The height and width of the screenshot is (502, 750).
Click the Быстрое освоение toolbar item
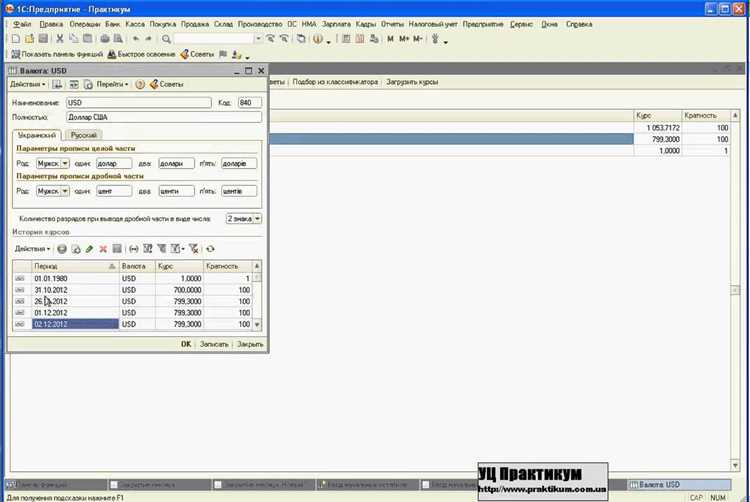(141, 55)
